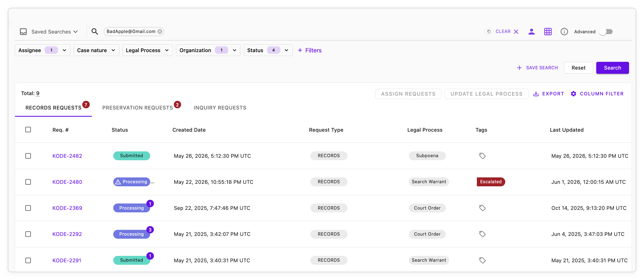The width and height of the screenshot is (644, 280).
Task: Open the Status filter dropdown
Action: pos(268,50)
